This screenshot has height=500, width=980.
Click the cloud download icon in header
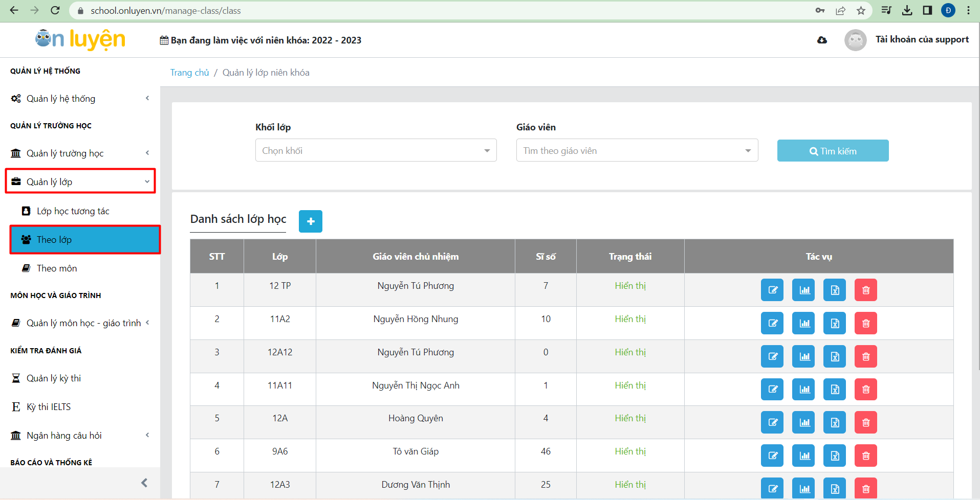point(822,40)
